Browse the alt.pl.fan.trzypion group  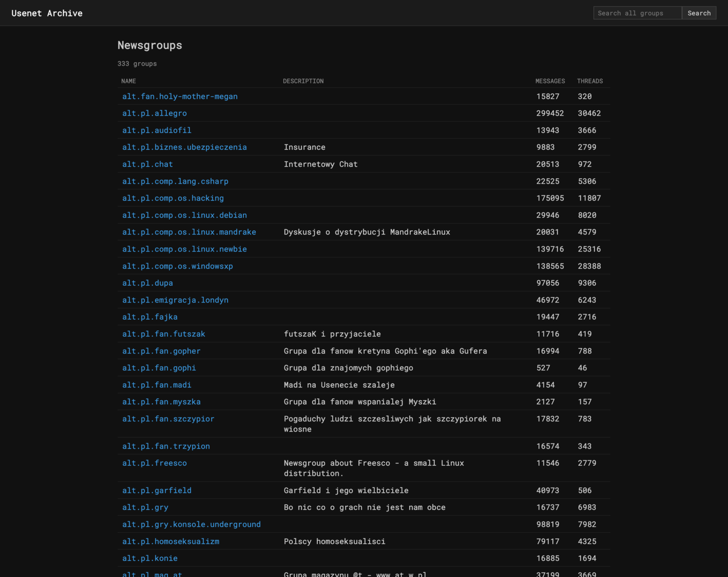[166, 447]
